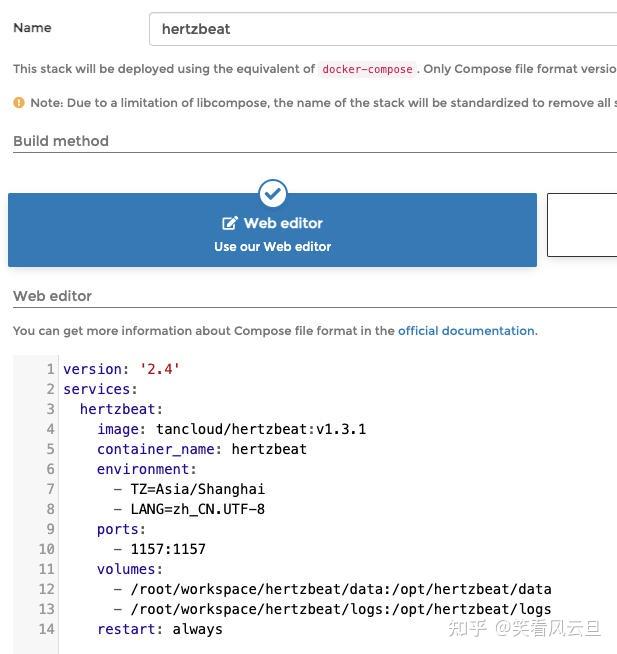Viewport: 617px width, 654px height.
Task: Click the checkmark icon above Web editor
Action: click(272, 194)
